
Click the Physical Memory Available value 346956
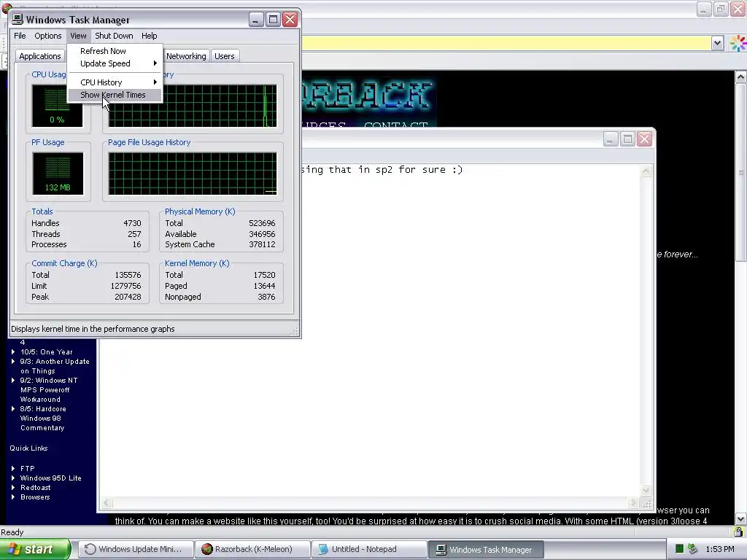coord(262,234)
